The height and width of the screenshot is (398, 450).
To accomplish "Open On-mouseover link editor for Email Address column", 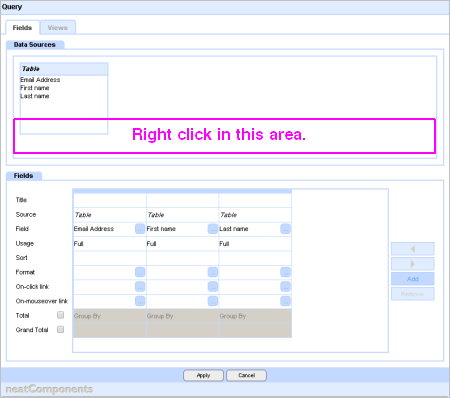I will click(140, 301).
